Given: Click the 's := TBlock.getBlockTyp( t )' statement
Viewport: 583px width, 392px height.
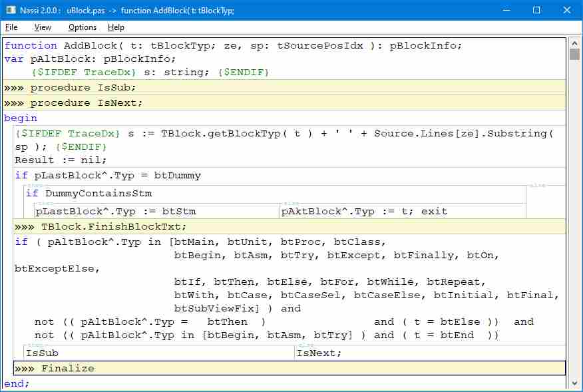Looking at the screenshot, I should coord(284,140).
